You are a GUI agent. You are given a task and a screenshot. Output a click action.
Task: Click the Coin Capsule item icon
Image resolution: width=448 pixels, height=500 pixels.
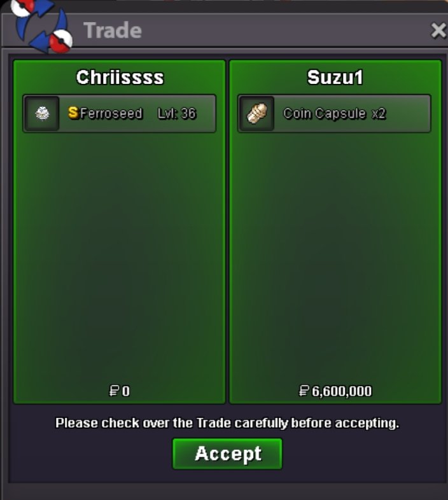[x=257, y=113]
